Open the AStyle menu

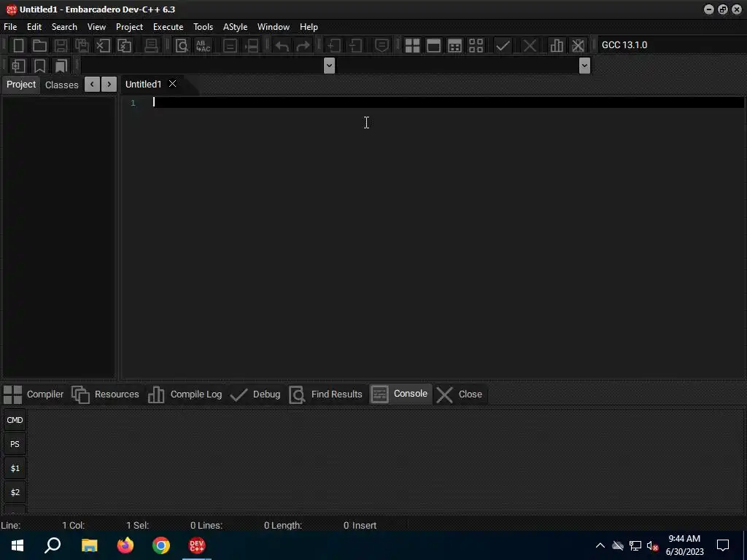[236, 27]
